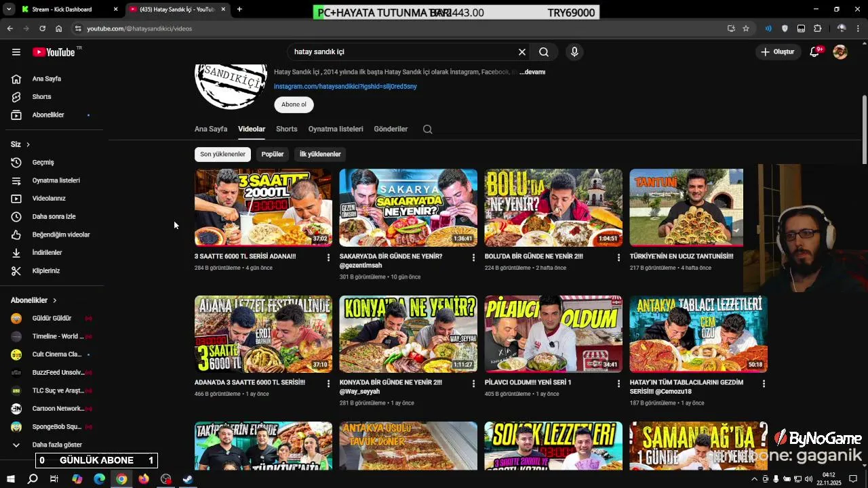This screenshot has height=488, width=868.
Task: Open options for SAKARYA'DA BİR GÜNDE video
Action: (473, 258)
